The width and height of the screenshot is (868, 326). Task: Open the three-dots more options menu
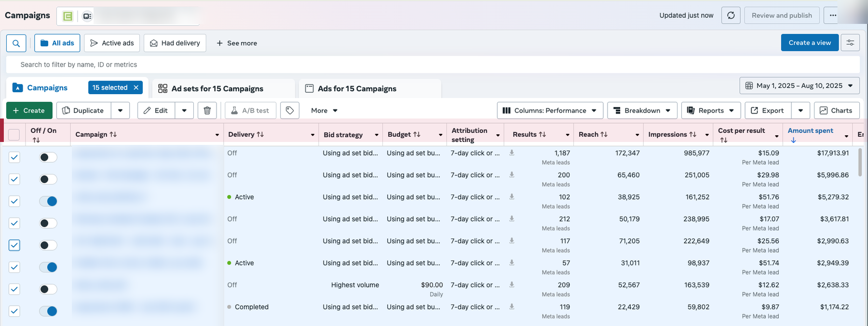click(x=833, y=15)
